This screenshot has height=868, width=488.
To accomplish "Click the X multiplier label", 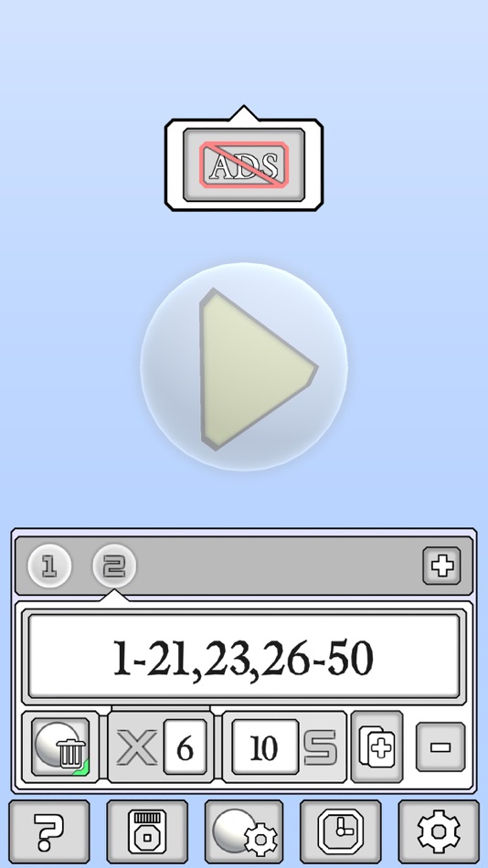I will 136,746.
